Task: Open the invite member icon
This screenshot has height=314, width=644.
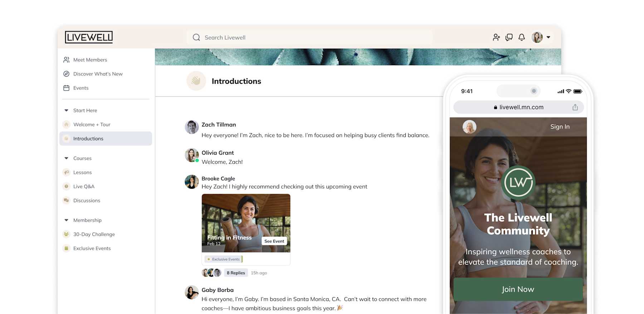Action: click(x=496, y=37)
